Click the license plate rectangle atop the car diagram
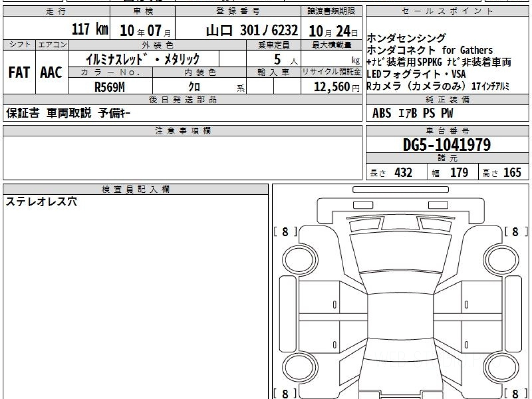The image size is (532, 399). coord(400,190)
